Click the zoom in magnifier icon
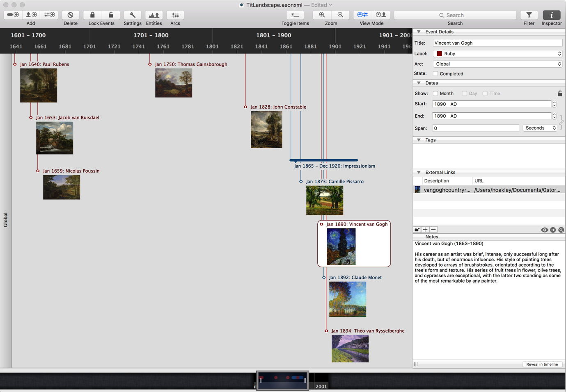This screenshot has height=392, width=566. pyautogui.click(x=322, y=15)
